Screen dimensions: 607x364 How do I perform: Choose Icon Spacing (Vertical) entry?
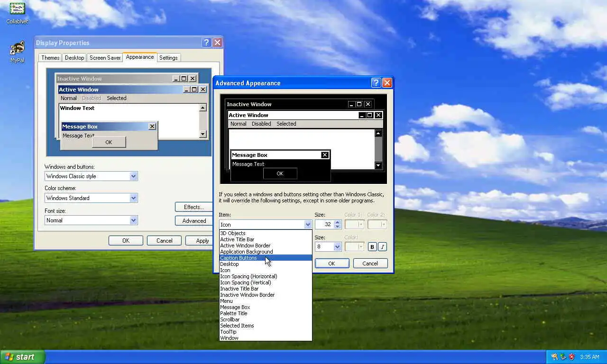coord(266,282)
